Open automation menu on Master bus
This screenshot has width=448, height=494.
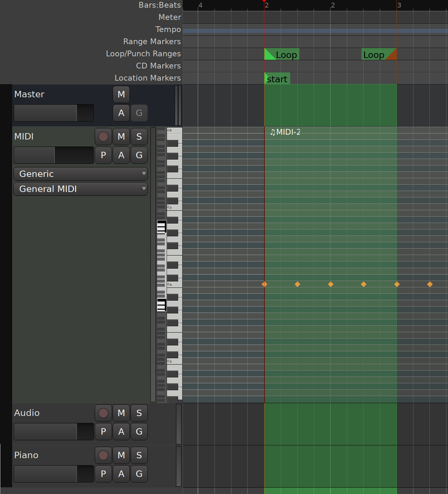[x=121, y=113]
